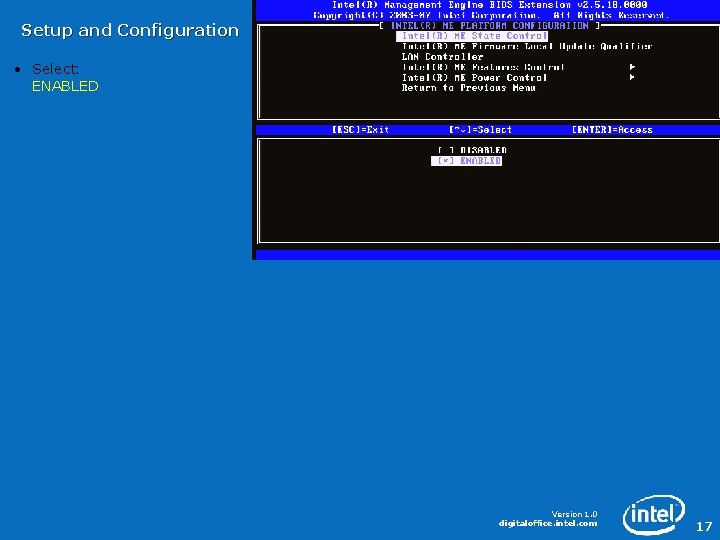
Task: Click the Select: bullet text
Action: tap(56, 69)
